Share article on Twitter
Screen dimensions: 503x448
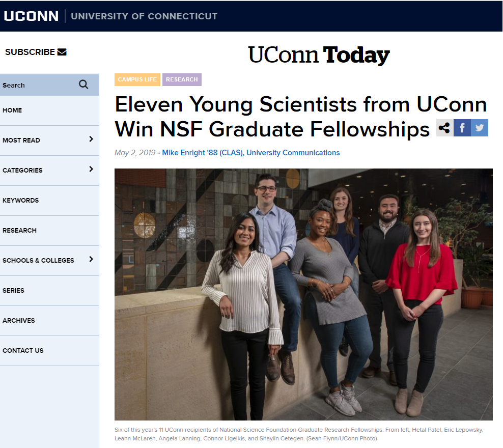click(480, 128)
